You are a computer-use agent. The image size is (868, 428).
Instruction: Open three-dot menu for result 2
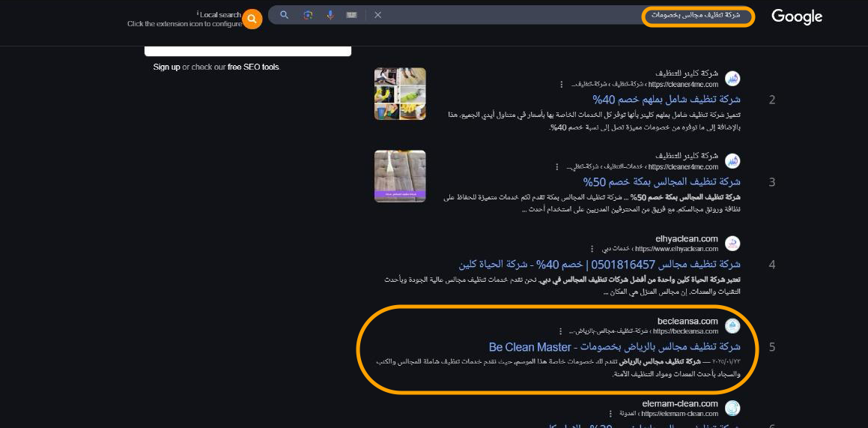click(x=562, y=85)
